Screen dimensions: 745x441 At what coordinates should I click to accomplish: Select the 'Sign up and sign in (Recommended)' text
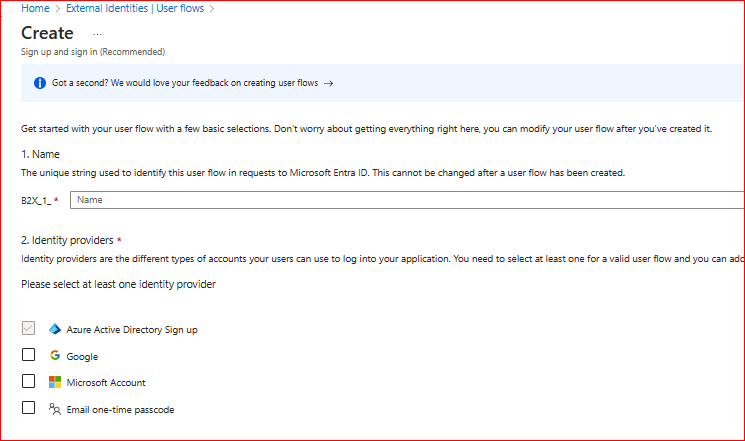click(93, 52)
